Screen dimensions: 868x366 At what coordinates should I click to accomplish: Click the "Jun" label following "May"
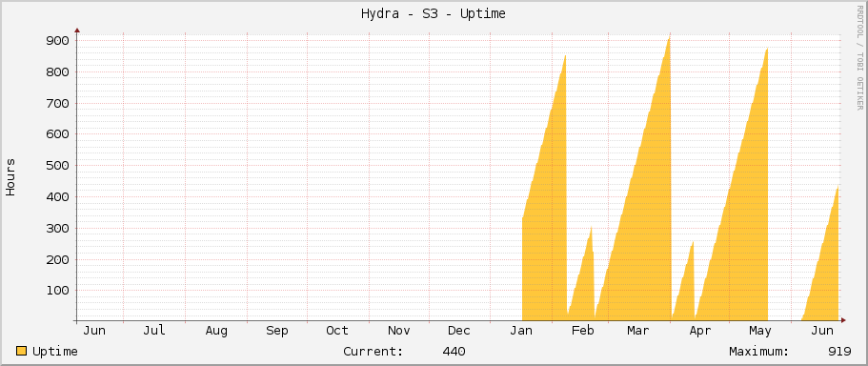[822, 331]
